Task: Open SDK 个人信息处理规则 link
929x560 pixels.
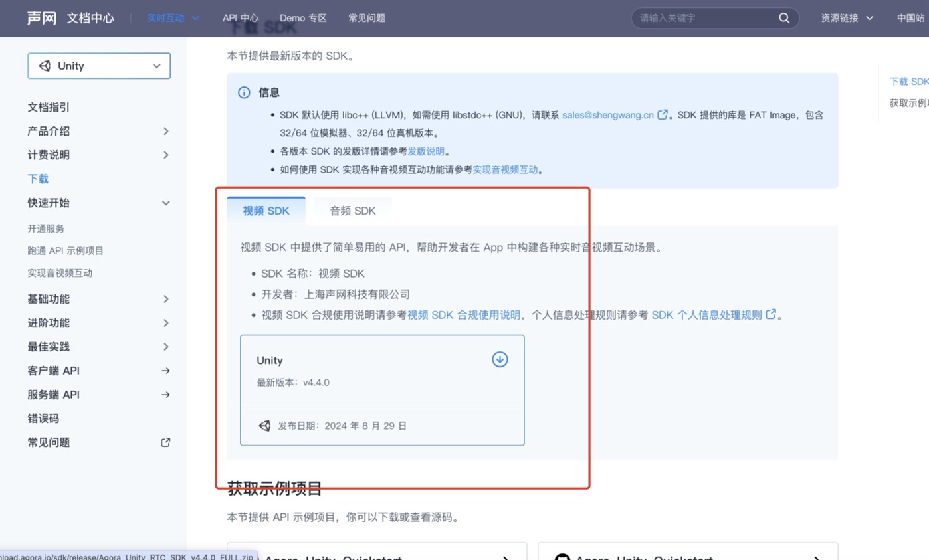Action: click(706, 314)
